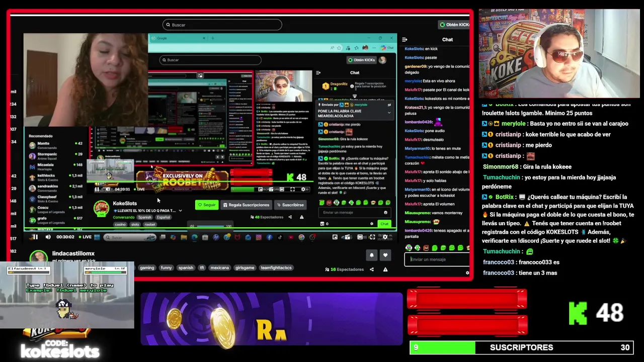
Task: Open inner chat settings gear
Action: coord(372,224)
